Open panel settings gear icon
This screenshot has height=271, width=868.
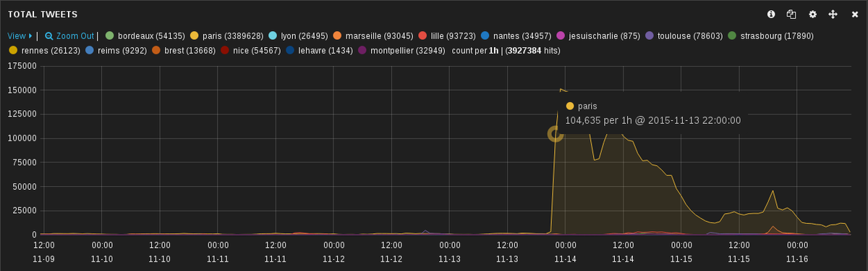pos(812,14)
